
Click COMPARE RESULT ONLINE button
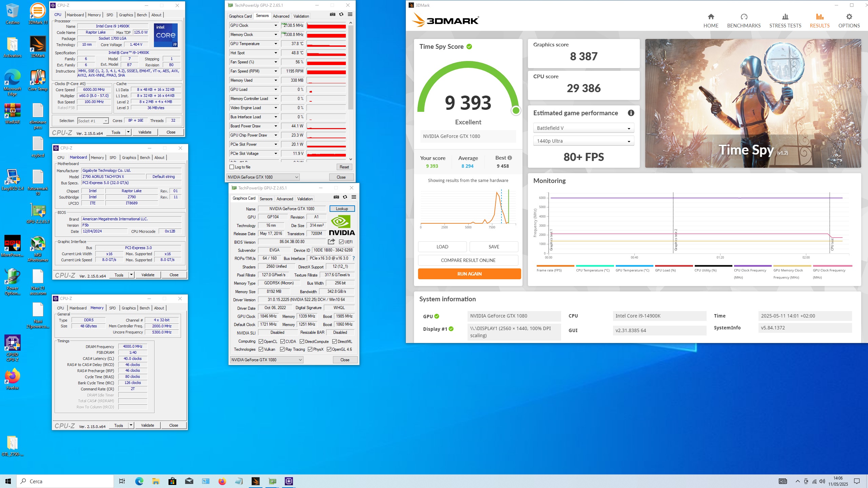tap(468, 260)
